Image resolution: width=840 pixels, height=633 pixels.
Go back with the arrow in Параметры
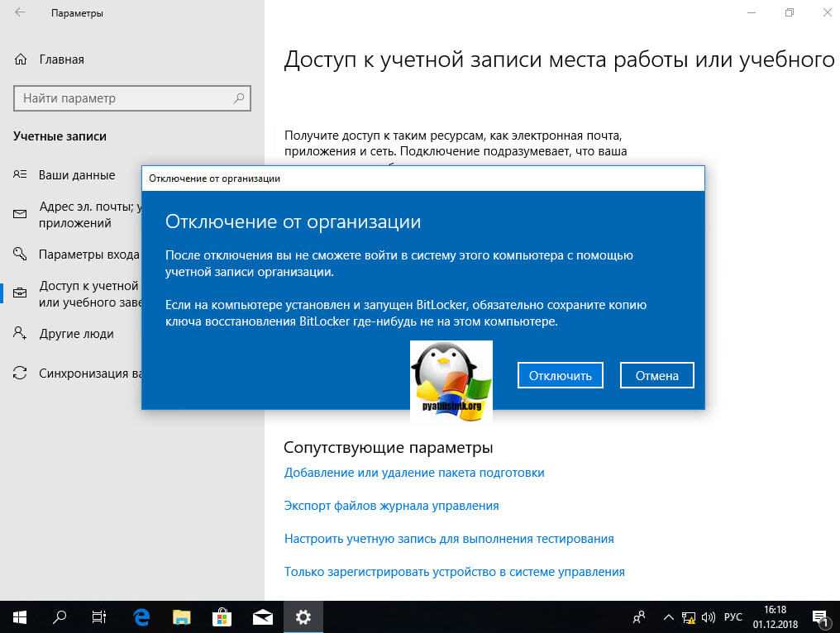click(x=20, y=13)
